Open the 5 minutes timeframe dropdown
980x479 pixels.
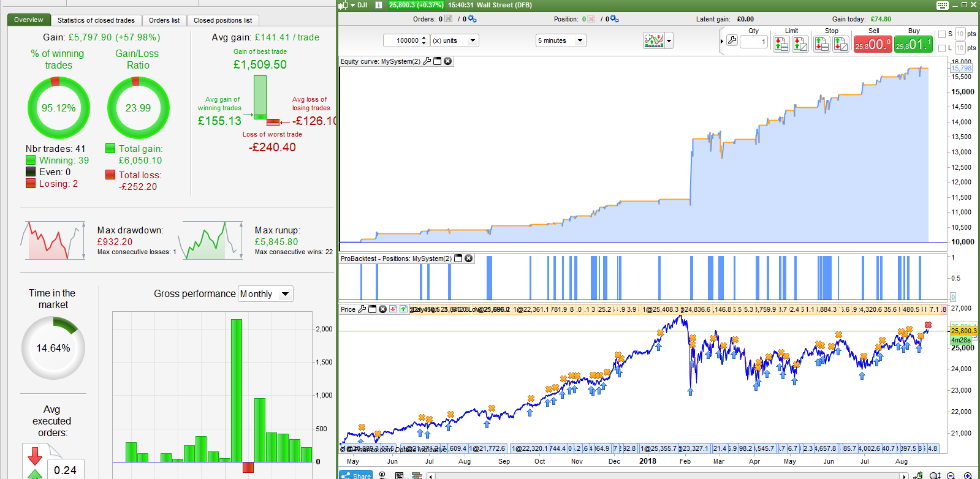click(561, 40)
